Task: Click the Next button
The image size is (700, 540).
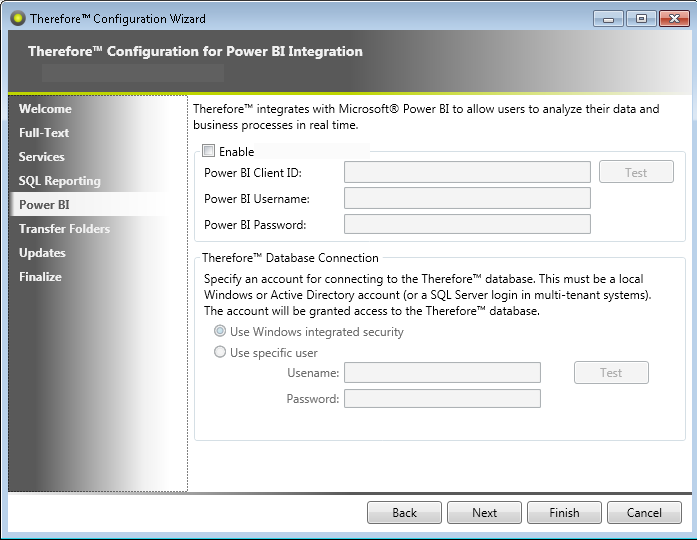Action: pyautogui.click(x=484, y=512)
